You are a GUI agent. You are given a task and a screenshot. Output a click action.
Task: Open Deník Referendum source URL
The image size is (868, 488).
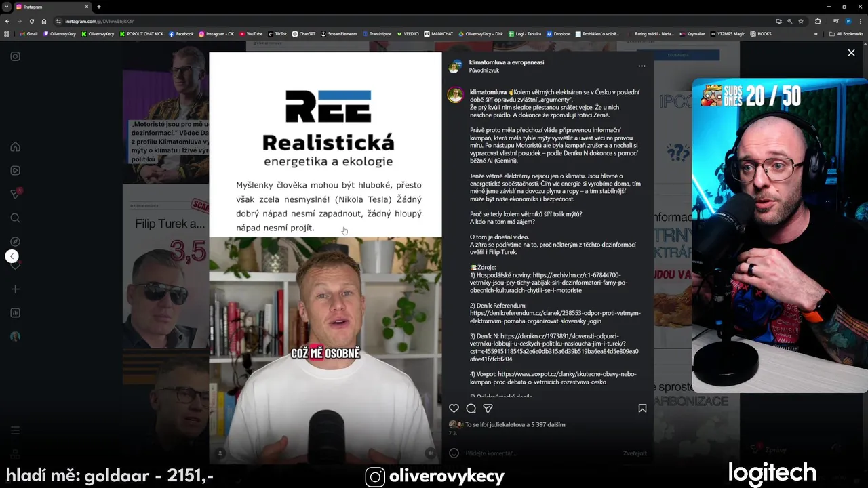tap(555, 317)
